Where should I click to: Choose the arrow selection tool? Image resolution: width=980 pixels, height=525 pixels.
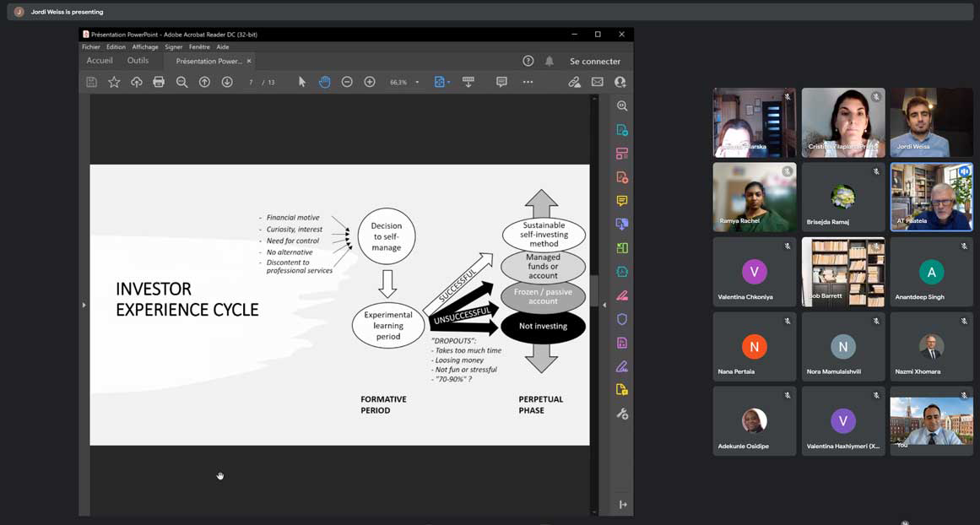pos(302,82)
